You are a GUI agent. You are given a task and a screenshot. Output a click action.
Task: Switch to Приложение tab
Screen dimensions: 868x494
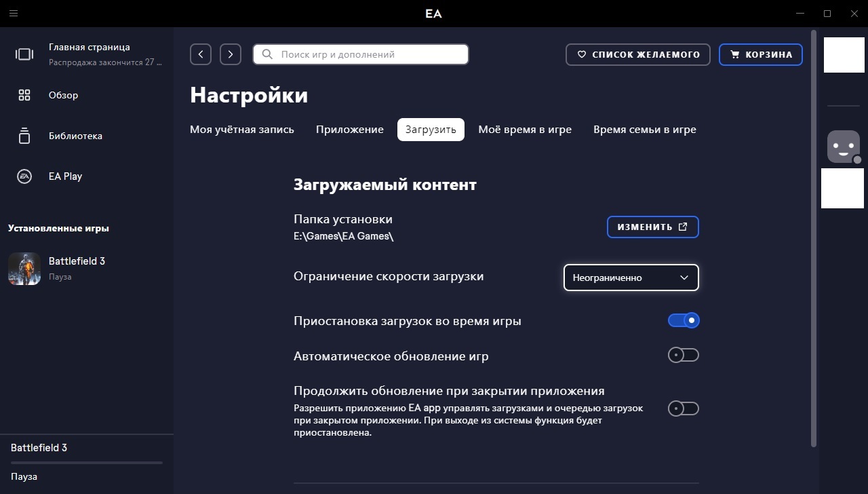350,130
